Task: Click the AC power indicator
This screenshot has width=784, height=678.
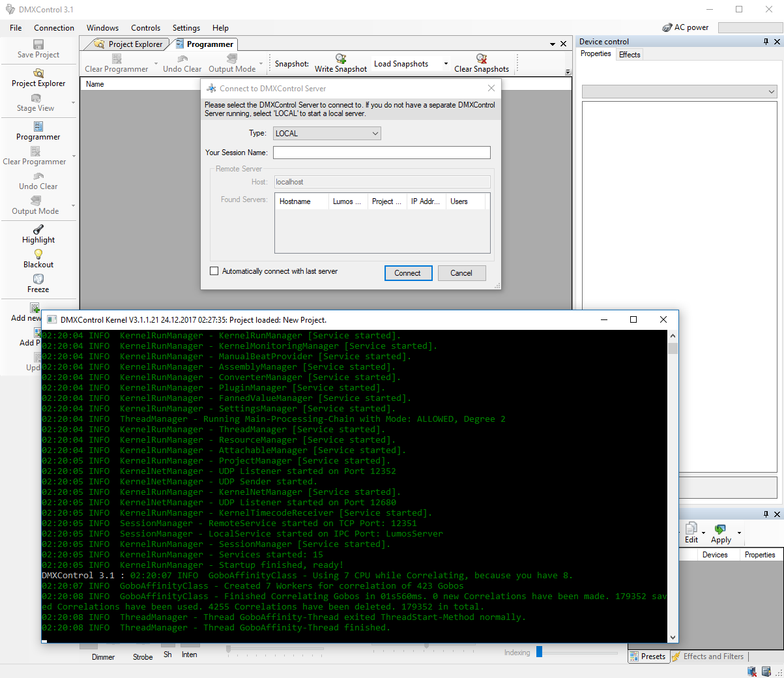Action: (686, 27)
